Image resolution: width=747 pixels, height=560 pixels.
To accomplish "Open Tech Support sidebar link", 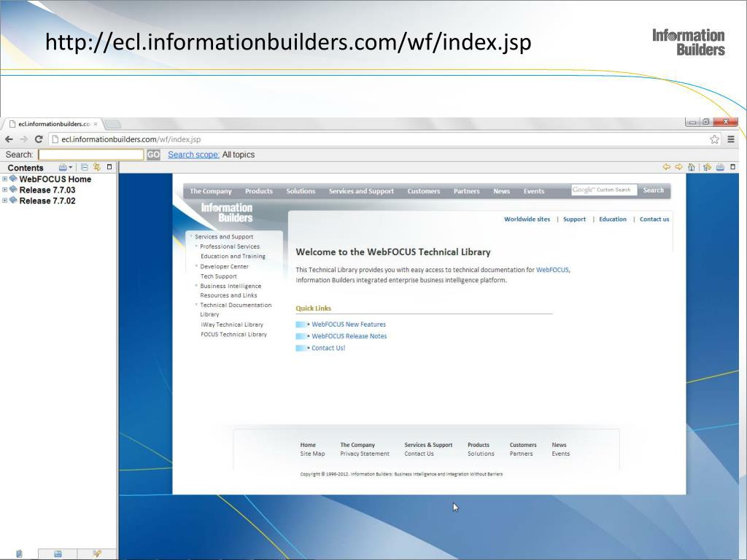I will tap(219, 276).
